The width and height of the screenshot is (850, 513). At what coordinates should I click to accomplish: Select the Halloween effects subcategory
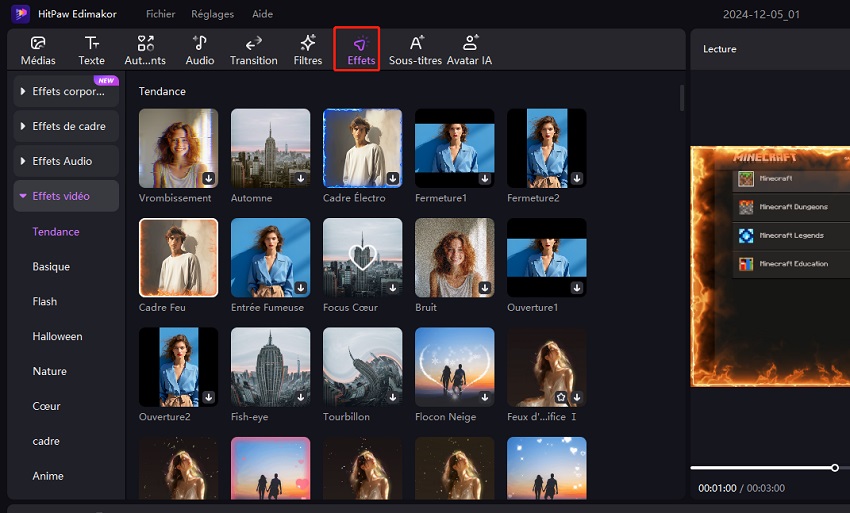57,336
